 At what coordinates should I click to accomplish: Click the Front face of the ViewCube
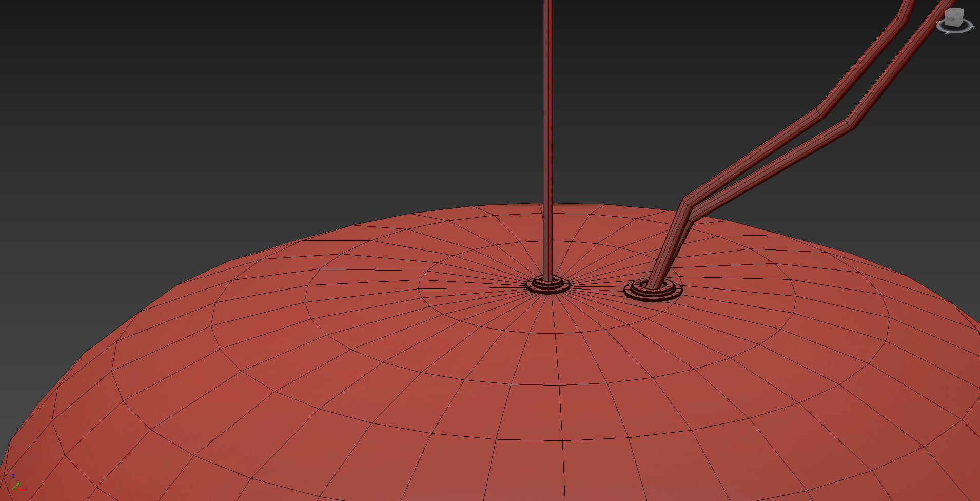[952, 20]
